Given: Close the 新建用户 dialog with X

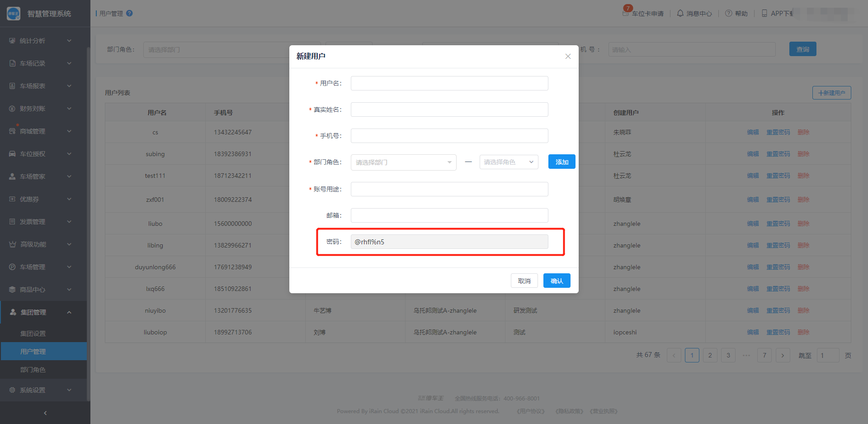Looking at the screenshot, I should (x=568, y=56).
